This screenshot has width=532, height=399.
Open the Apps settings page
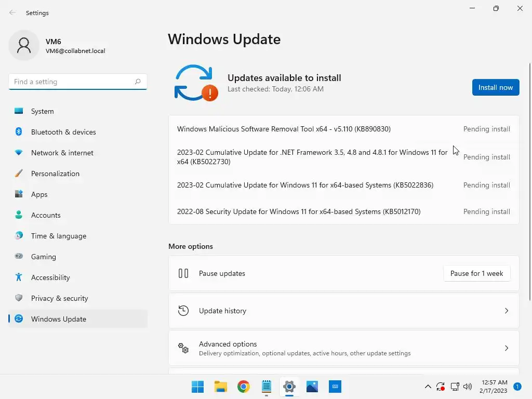pyautogui.click(x=78, y=194)
